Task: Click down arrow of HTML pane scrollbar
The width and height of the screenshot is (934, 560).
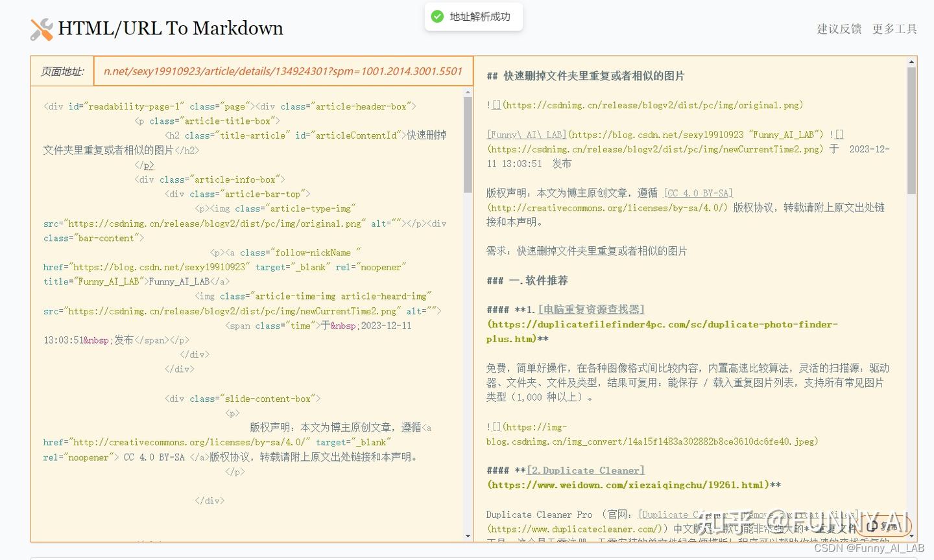Action: tap(468, 536)
